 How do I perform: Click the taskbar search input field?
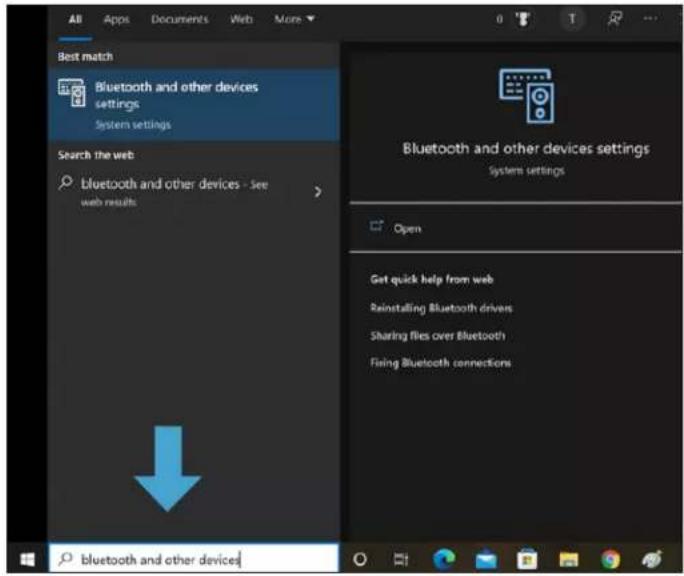tap(194, 558)
